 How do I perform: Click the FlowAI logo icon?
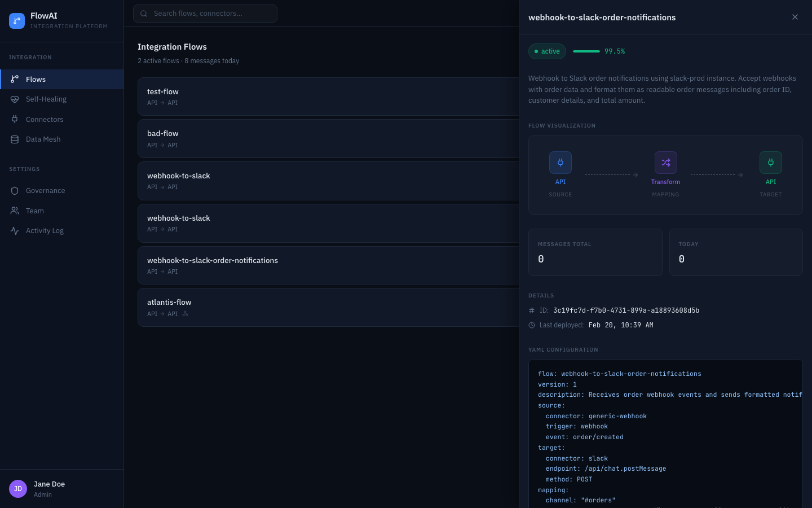17,20
